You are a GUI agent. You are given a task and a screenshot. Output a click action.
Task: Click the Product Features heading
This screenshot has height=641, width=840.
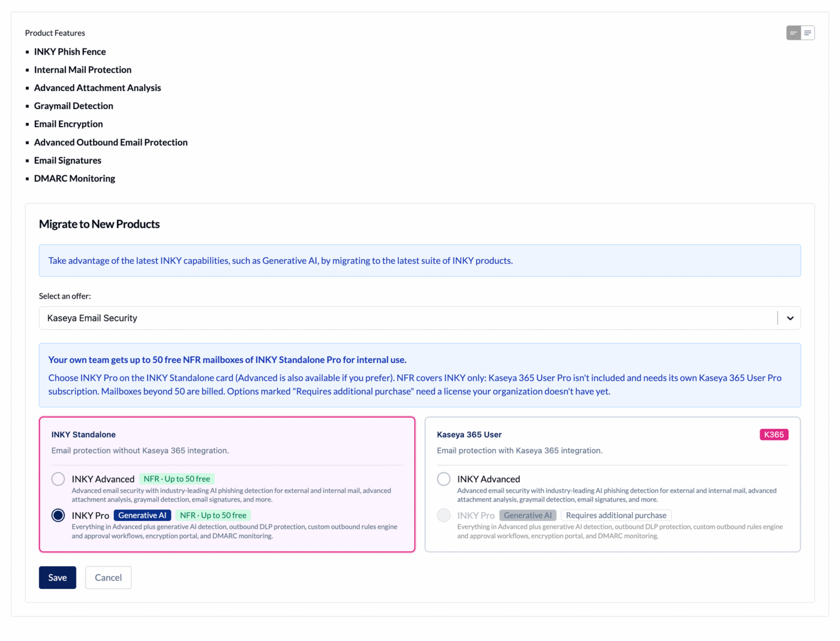(55, 33)
